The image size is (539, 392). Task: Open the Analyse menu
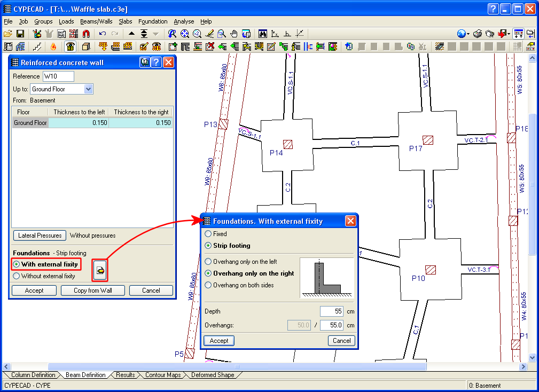(184, 21)
